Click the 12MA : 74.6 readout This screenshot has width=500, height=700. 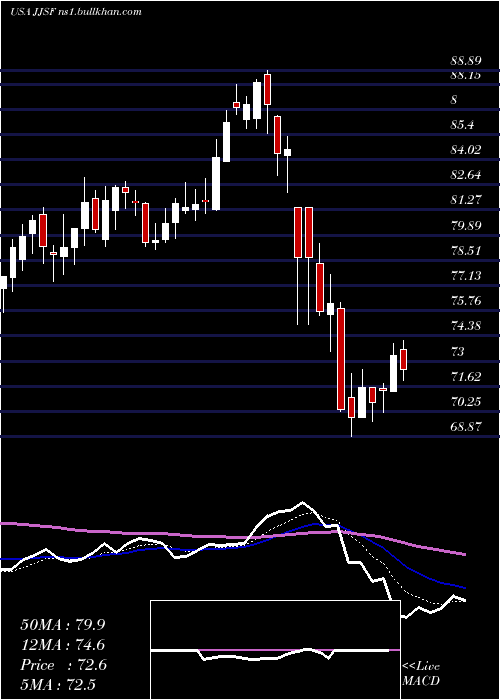tap(63, 645)
